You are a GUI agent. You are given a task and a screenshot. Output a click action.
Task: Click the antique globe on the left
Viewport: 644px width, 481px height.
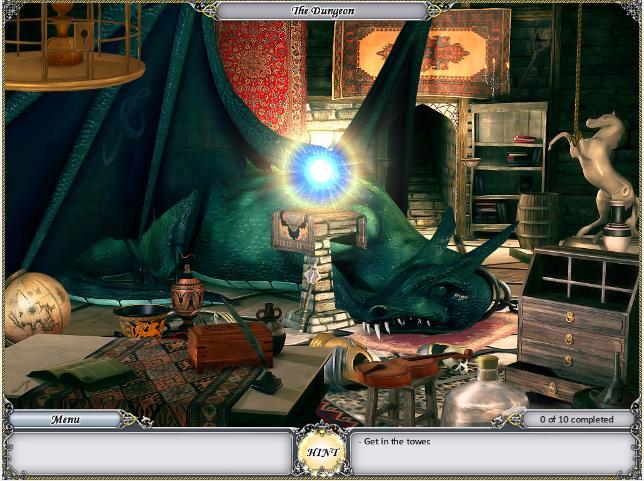point(36,306)
